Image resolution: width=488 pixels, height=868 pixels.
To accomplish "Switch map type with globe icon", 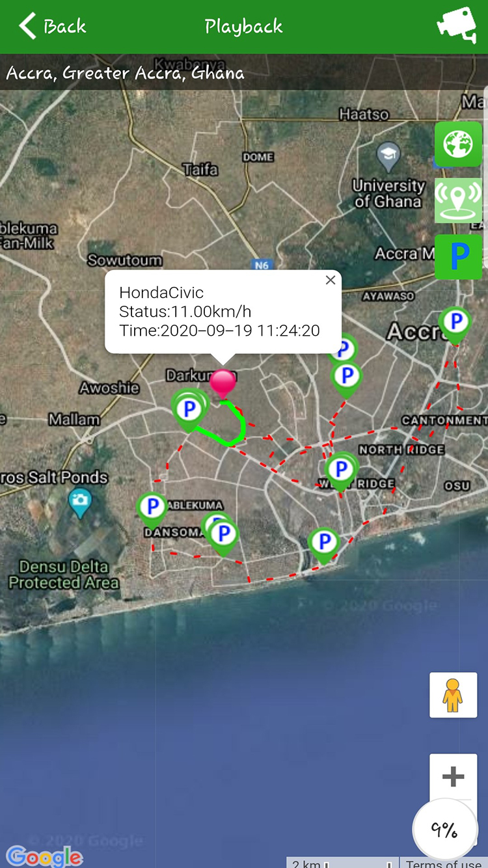I will pyautogui.click(x=458, y=144).
